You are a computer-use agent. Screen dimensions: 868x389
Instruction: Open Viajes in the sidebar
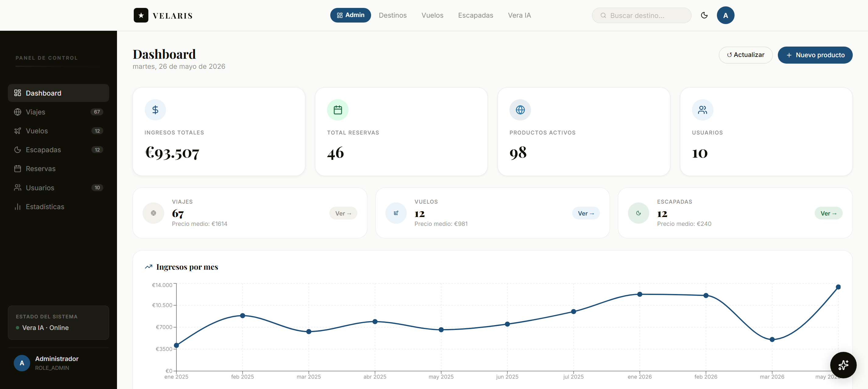pos(58,112)
